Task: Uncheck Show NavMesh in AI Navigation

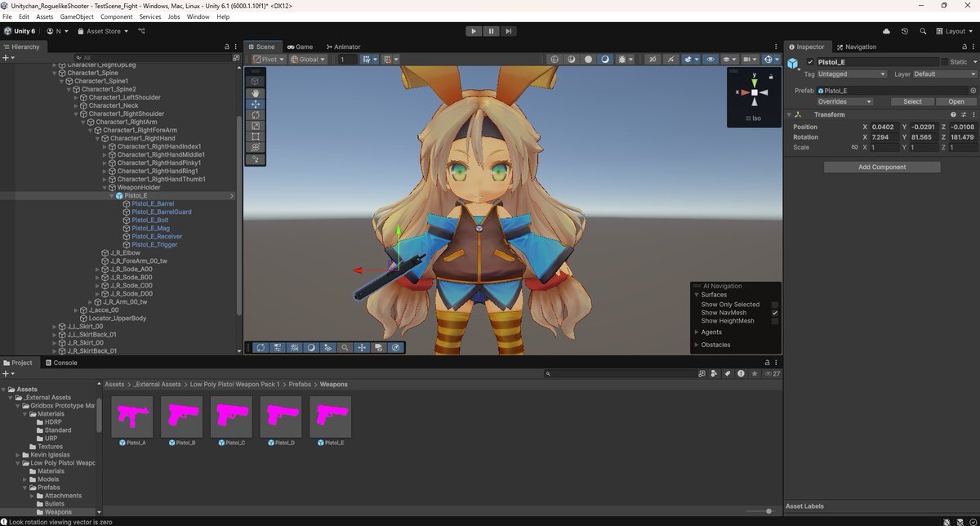Action: point(775,313)
